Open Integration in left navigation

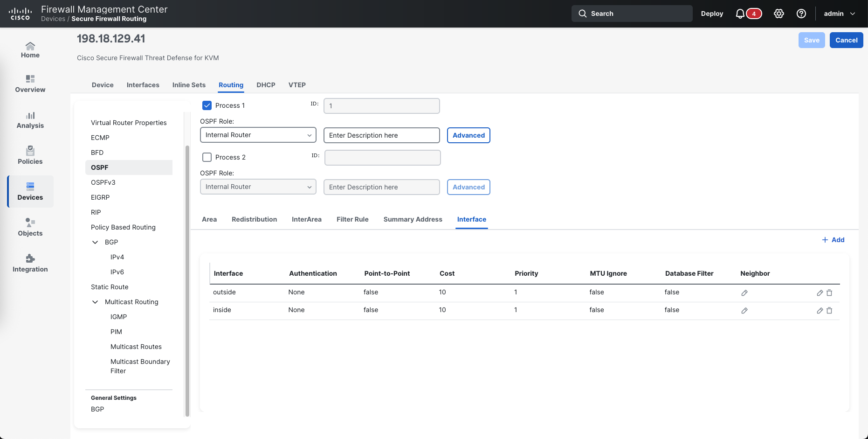[30, 263]
